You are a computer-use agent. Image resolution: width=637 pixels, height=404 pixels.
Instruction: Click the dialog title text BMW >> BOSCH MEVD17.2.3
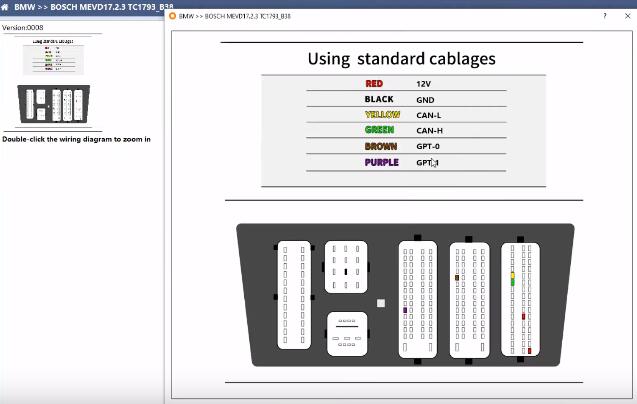click(x=235, y=16)
